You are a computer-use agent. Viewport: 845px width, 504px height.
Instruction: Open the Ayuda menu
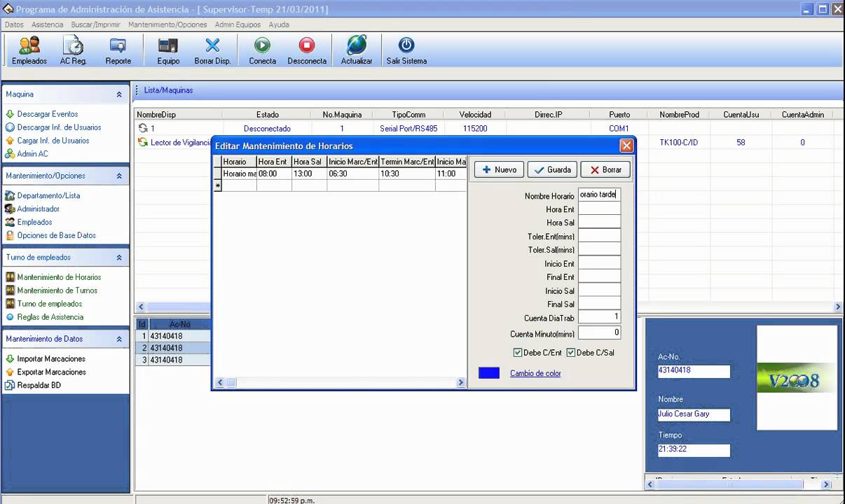[x=279, y=24]
